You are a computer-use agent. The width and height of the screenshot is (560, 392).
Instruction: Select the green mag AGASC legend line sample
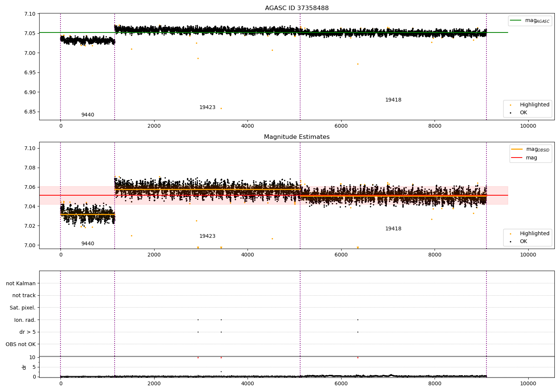pos(516,21)
